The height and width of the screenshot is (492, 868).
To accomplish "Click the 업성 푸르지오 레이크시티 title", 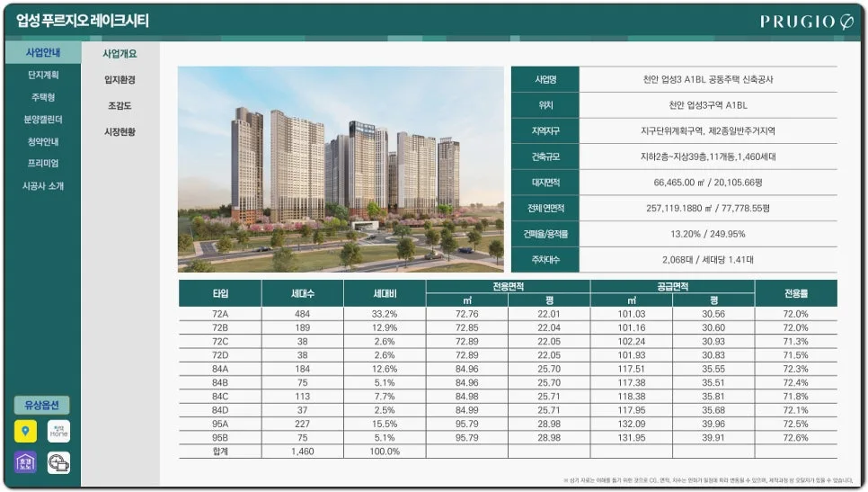I will 83,21.
